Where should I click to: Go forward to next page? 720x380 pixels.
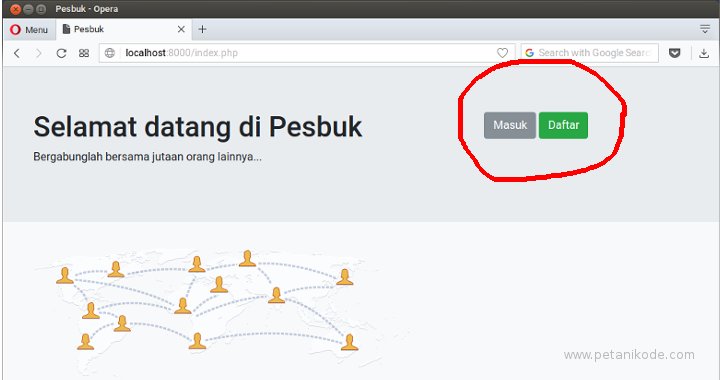[39, 53]
